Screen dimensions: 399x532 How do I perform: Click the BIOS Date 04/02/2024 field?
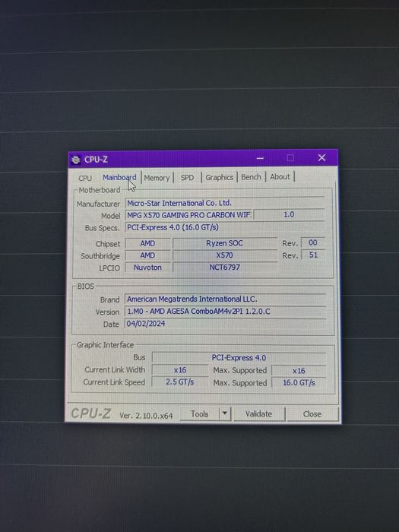click(225, 323)
